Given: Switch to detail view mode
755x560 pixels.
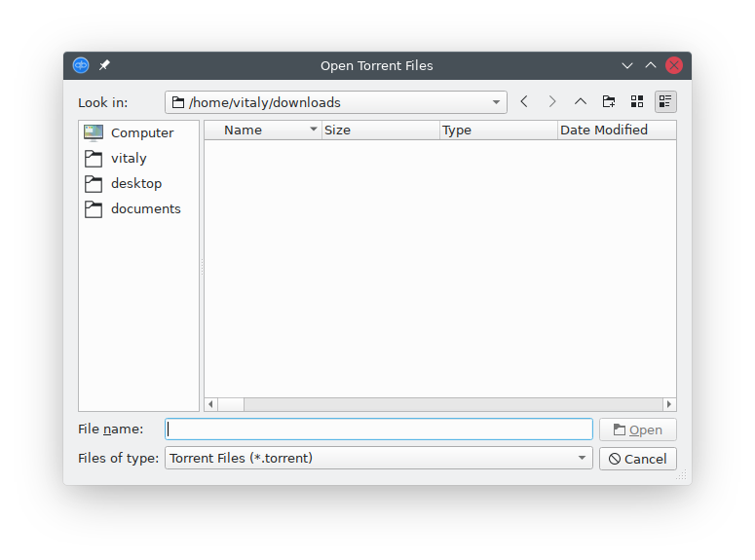Looking at the screenshot, I should point(665,101).
